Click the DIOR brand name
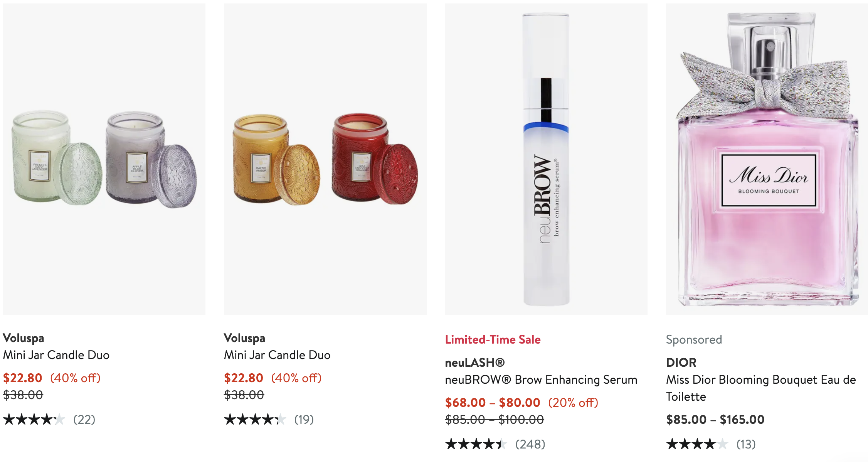Viewport: 868px width, 462px height. point(681,363)
